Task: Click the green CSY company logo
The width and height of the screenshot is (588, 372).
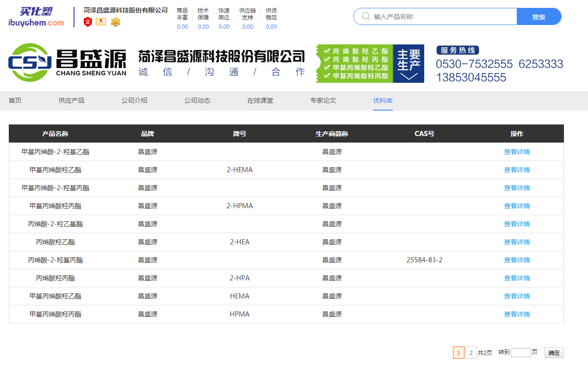Action: [30, 62]
